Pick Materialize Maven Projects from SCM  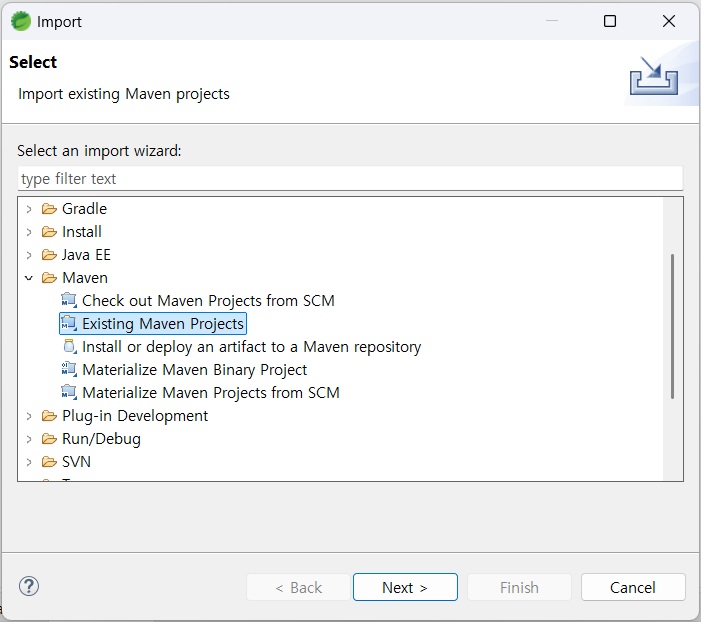click(x=211, y=392)
